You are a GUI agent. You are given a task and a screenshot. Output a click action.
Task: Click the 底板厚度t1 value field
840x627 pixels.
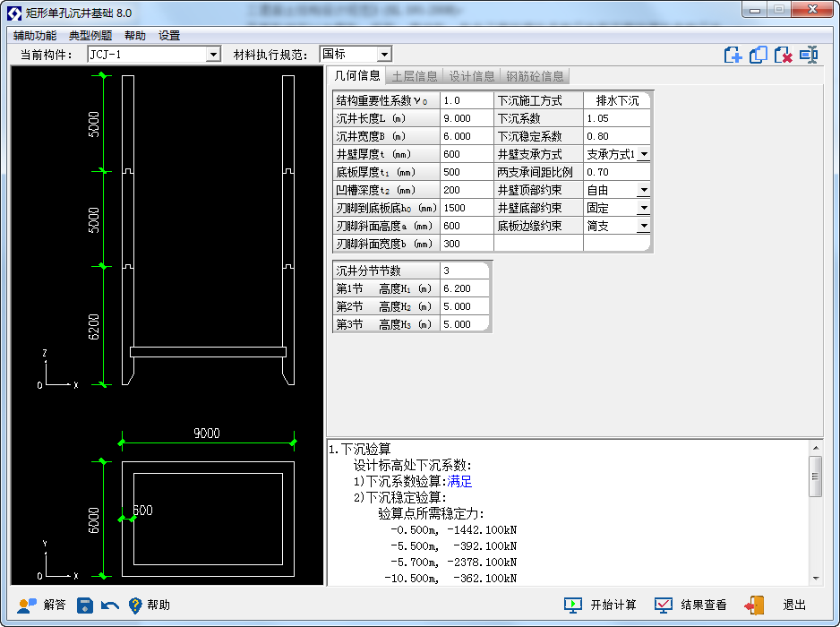467,172
